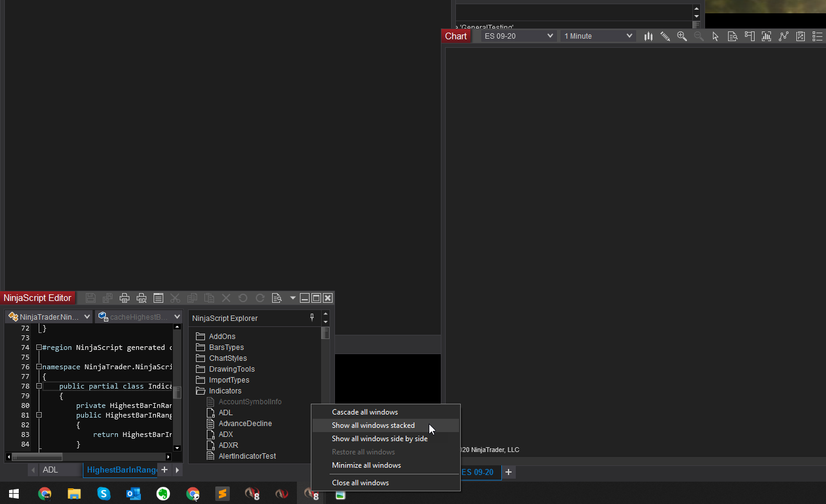Collapse the class block on line 78

point(39,386)
